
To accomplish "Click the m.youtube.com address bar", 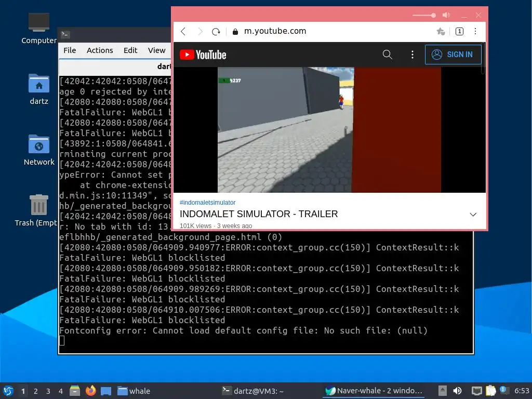I will pyautogui.click(x=275, y=31).
